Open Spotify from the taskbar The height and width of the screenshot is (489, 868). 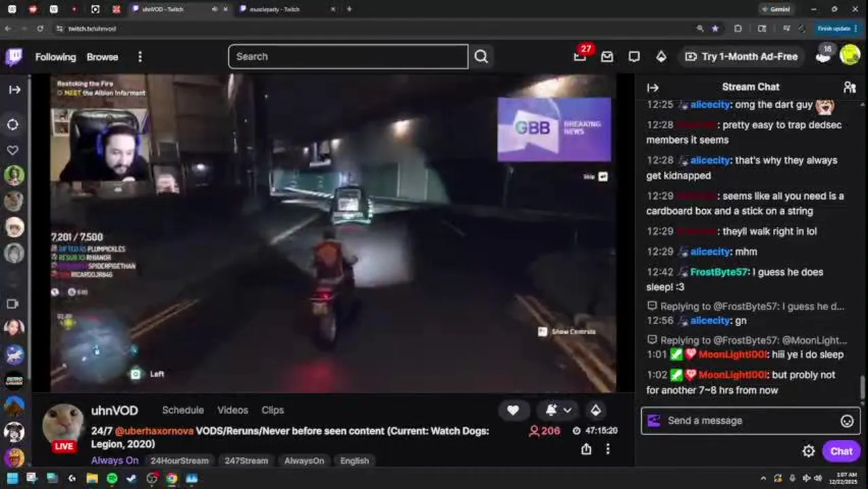pos(111,478)
